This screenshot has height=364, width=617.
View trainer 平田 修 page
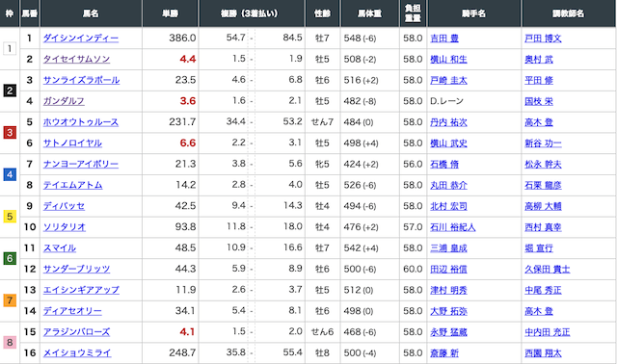539,80
